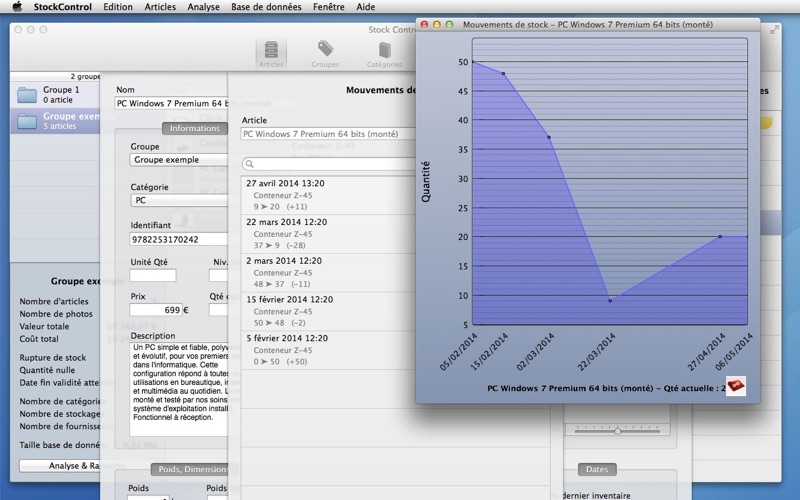Viewport: 800px width, 500px height.
Task: Switch to the Dates tab
Action: (597, 469)
